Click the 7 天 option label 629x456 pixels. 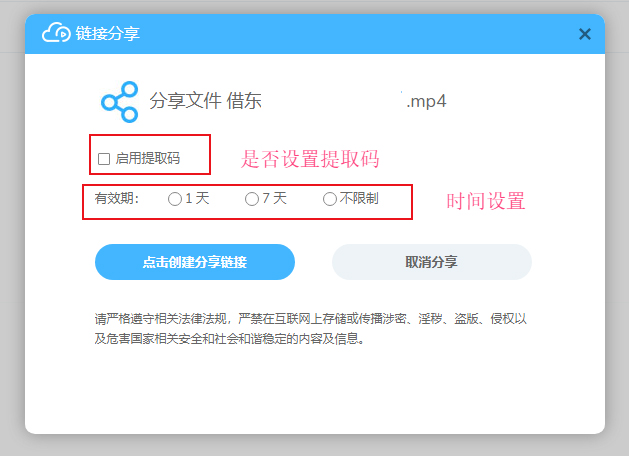(x=274, y=199)
